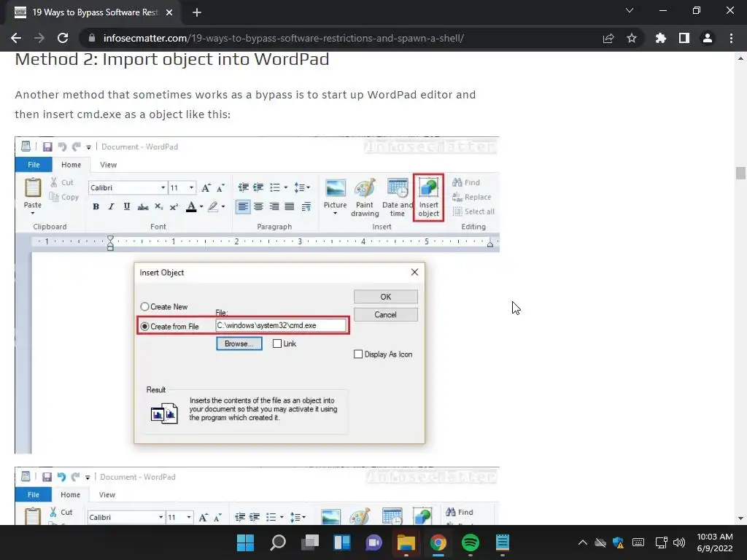Screen dimensions: 747x560
Task: Click Copy in the Clipboard group
Action: pyautogui.click(x=64, y=197)
